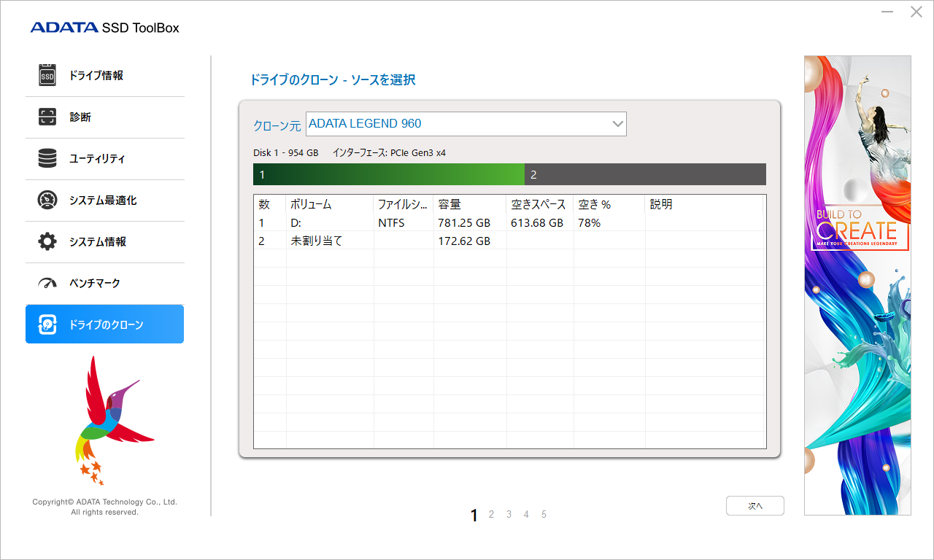934x560 pixels.
Task: Select ドライブ情報 from the navigation menu
Action: [x=93, y=74]
